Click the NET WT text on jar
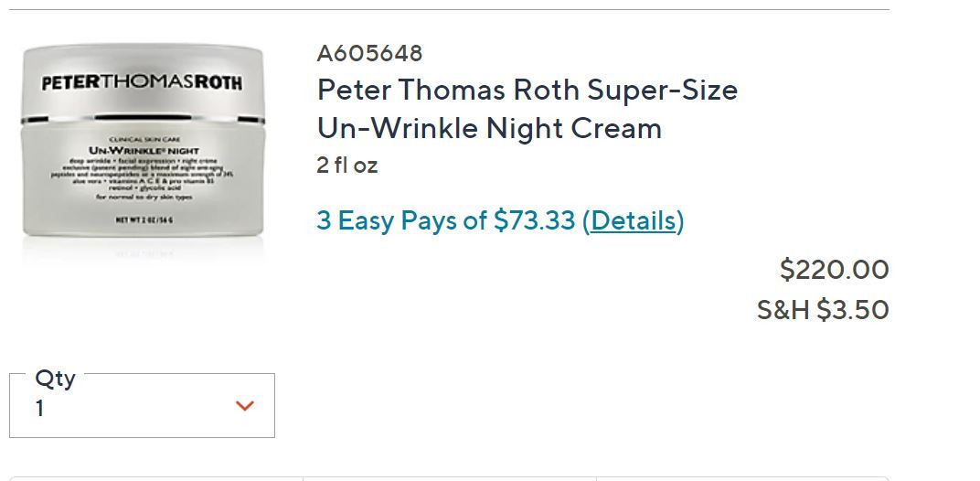 pos(142,220)
